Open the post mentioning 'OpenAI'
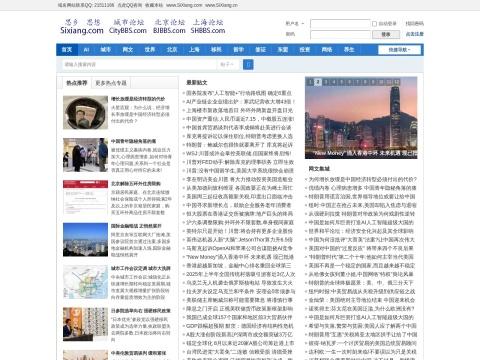The height and width of the screenshot is (360, 480). point(240,248)
